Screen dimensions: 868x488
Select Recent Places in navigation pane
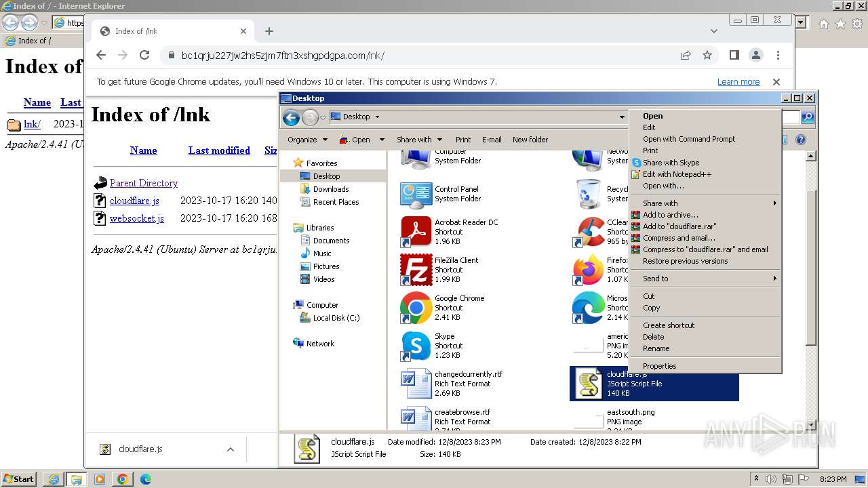336,202
